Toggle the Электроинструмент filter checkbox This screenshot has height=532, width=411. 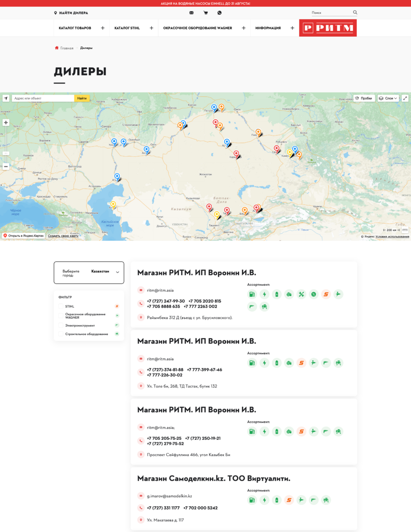pos(61,325)
